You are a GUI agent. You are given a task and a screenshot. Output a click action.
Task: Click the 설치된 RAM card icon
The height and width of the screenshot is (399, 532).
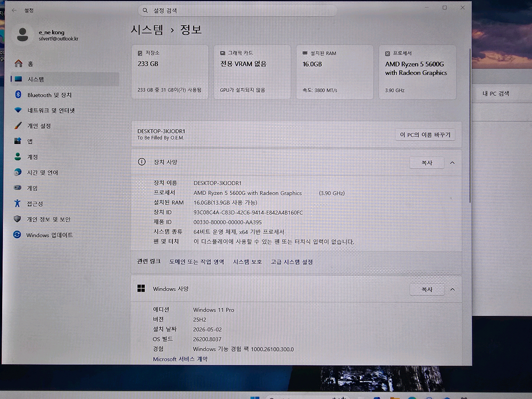[x=305, y=53]
